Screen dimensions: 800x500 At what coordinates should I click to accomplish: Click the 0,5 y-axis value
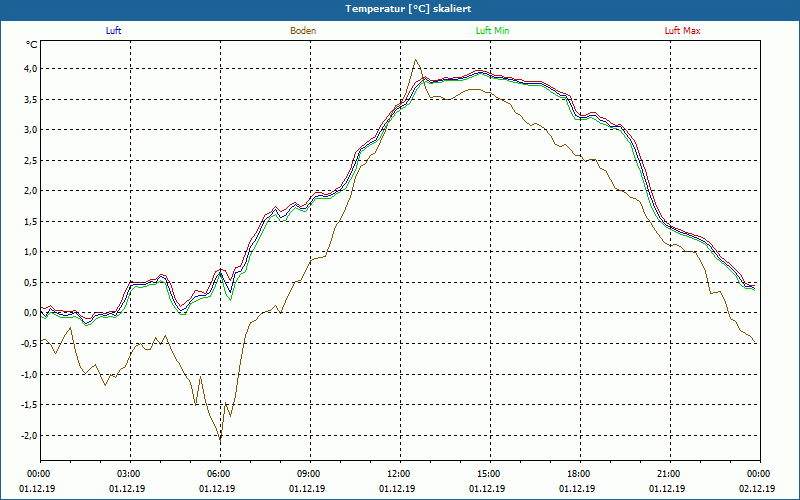click(x=30, y=282)
